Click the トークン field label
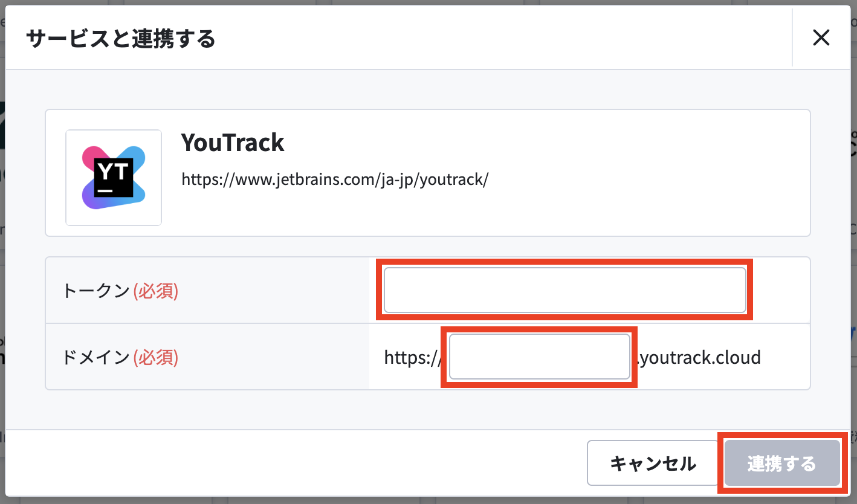The width and height of the screenshot is (857, 504). (96, 291)
